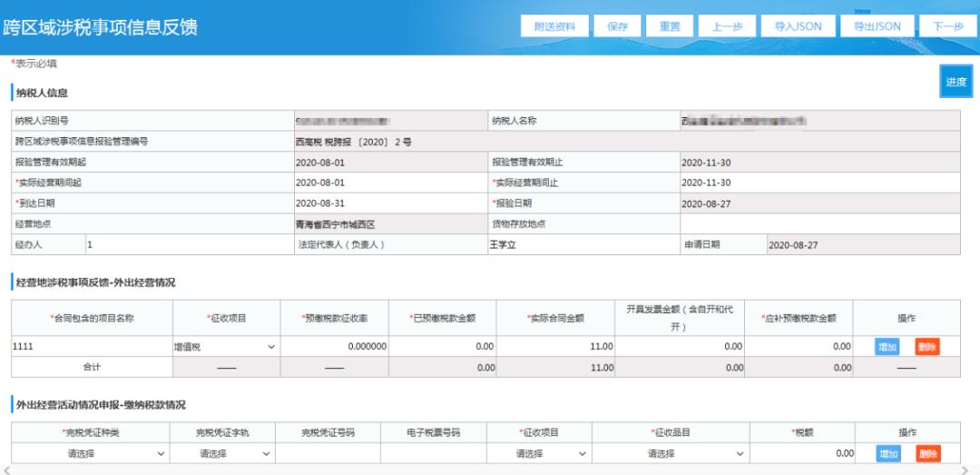The image size is (980, 475).
Task: Open the 完税凭证种类 dropdown
Action: pyautogui.click(x=90, y=454)
